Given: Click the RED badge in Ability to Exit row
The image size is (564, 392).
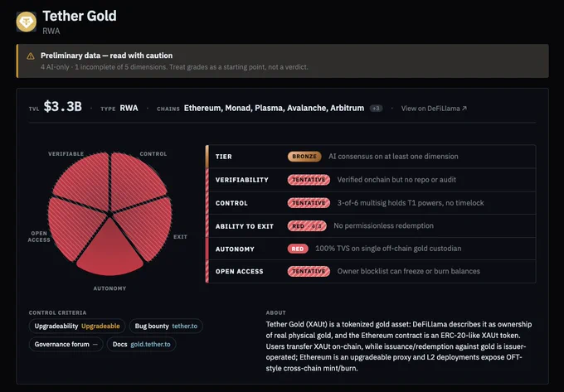Looking at the screenshot, I should coord(307,226).
